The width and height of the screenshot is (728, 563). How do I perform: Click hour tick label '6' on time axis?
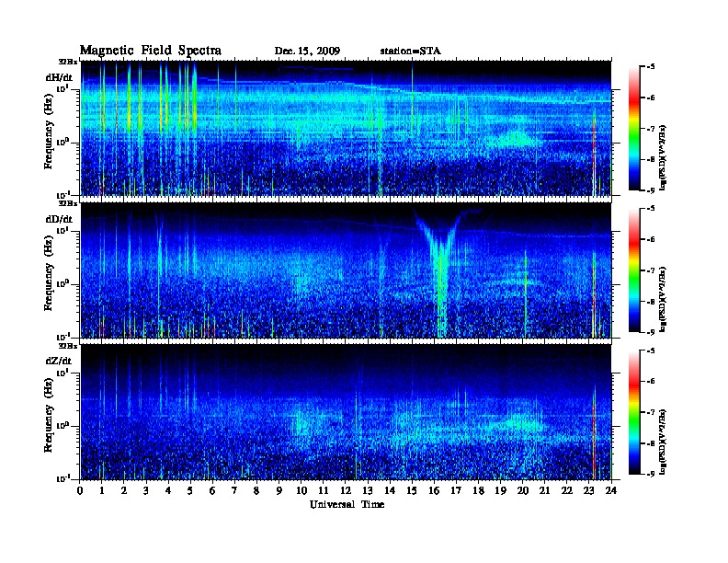tap(213, 490)
